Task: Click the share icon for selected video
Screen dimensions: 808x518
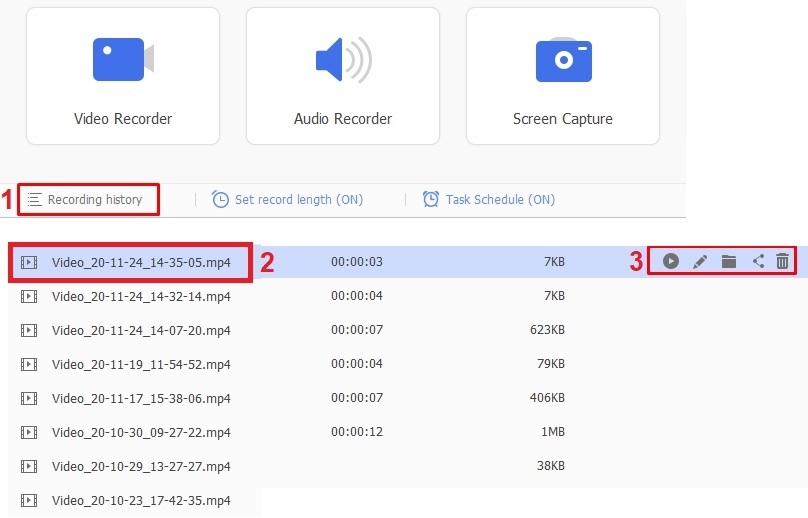Action: coord(758,261)
